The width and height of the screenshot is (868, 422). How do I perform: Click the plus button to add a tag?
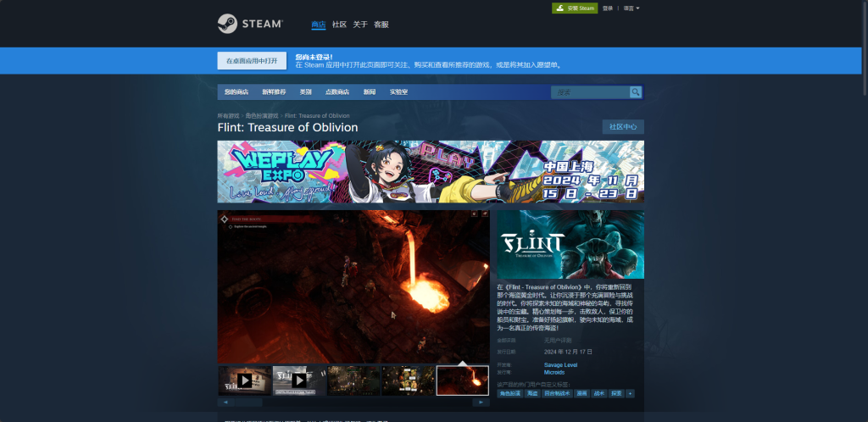coord(630,394)
